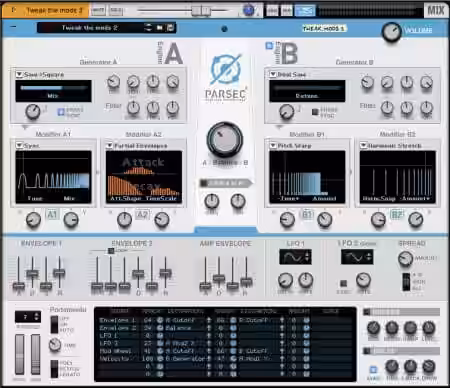Click the Partial Envelope Attack/Decay display
This screenshot has width=450, height=388.
(x=144, y=177)
